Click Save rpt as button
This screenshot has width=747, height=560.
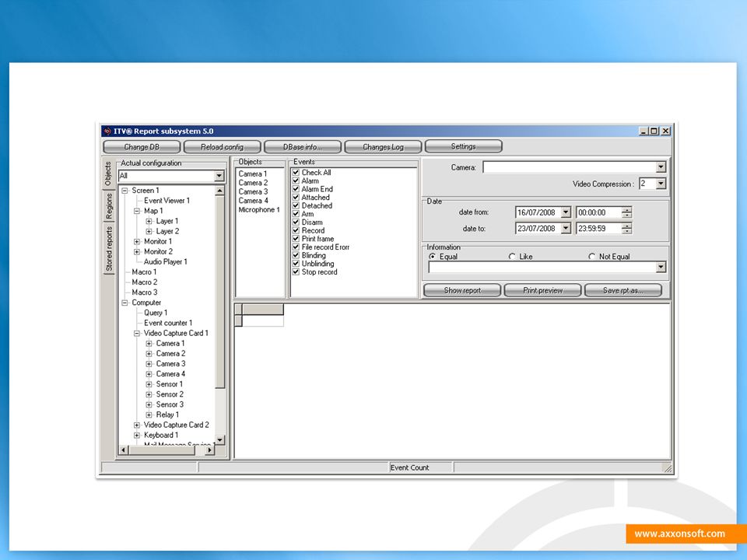pyautogui.click(x=623, y=290)
